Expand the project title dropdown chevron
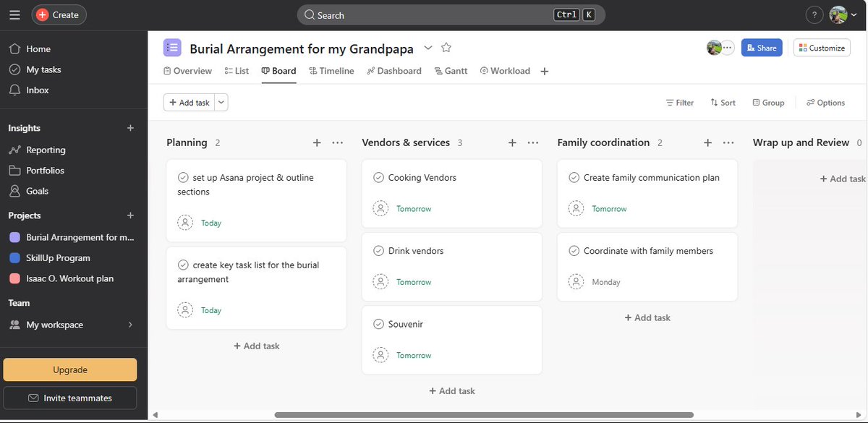This screenshot has height=423, width=868. coord(427,47)
